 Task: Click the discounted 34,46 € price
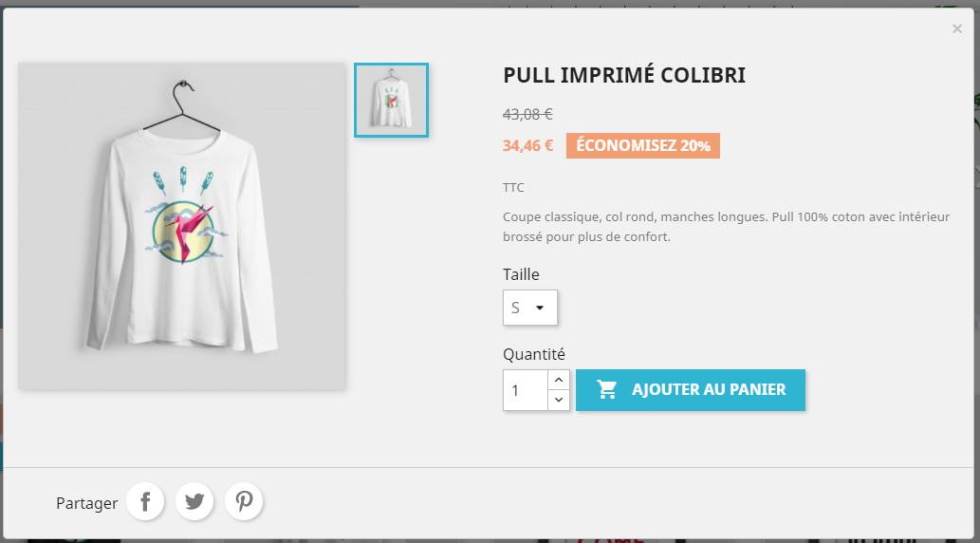coord(528,146)
